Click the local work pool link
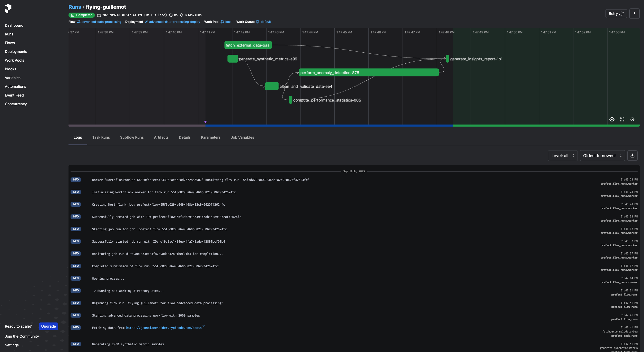The height and width of the screenshot is (352, 644). pos(228,22)
